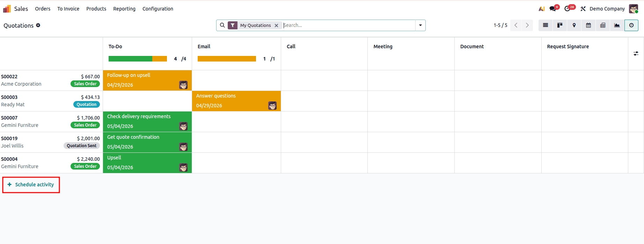This screenshot has width=644, height=244.
Task: Open the Answer questions email activity
Action: pyautogui.click(x=236, y=101)
